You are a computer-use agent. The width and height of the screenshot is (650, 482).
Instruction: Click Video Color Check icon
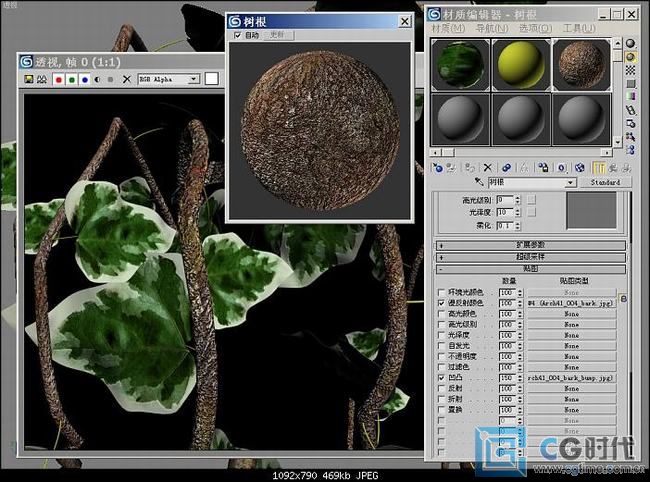tap(631, 97)
